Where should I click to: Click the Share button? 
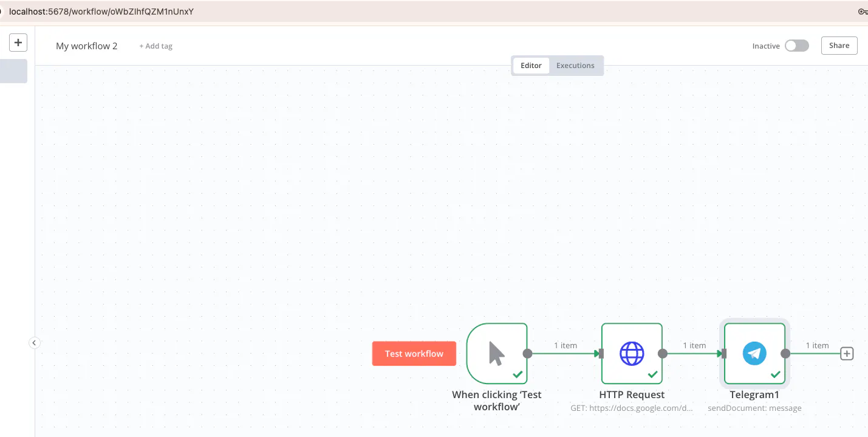[839, 46]
